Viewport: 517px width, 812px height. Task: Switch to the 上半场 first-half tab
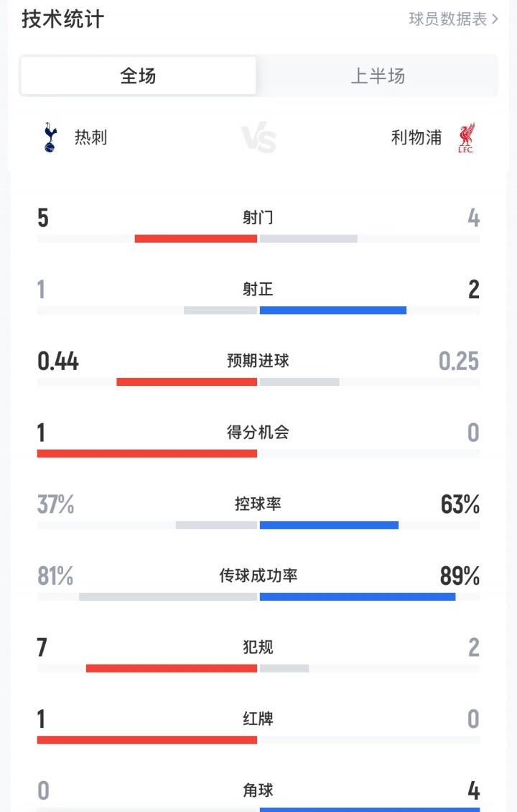coord(378,76)
